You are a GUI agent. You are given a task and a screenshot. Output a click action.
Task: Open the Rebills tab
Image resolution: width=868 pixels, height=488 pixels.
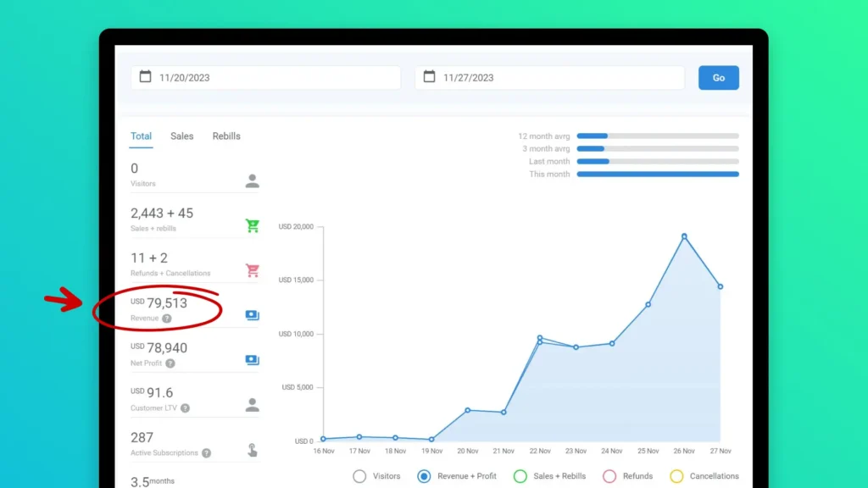pos(226,136)
